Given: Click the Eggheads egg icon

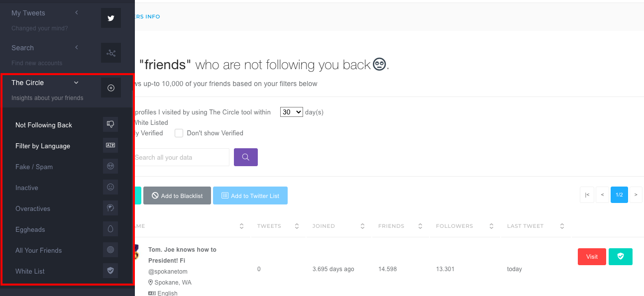Looking at the screenshot, I should coord(110,229).
